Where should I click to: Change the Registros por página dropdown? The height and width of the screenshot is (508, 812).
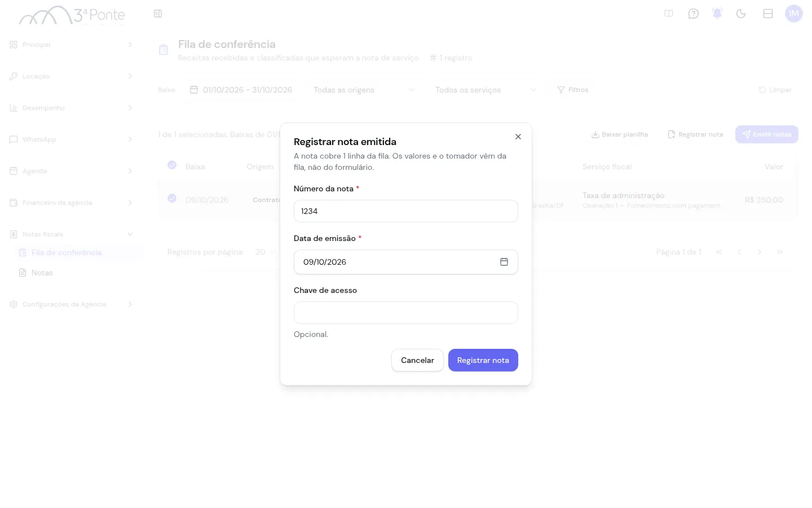coord(264,252)
